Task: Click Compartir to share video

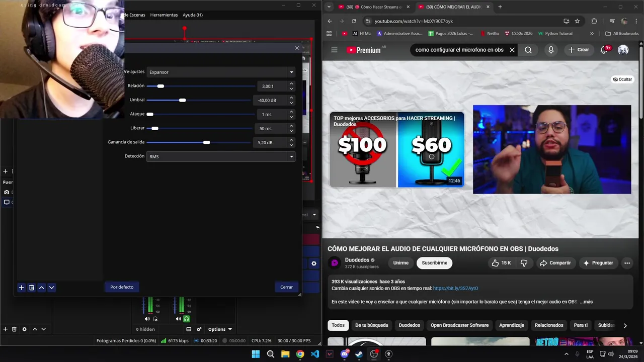Action: click(555, 263)
